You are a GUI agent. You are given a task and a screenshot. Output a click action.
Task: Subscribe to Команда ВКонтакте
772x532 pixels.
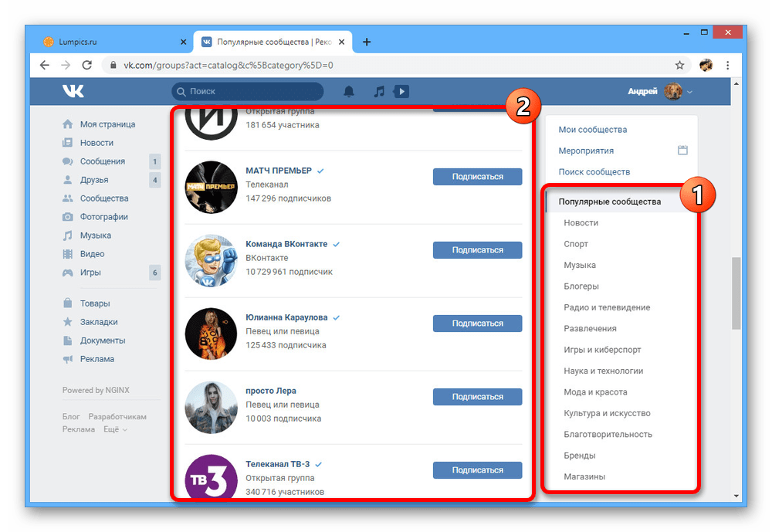477,250
